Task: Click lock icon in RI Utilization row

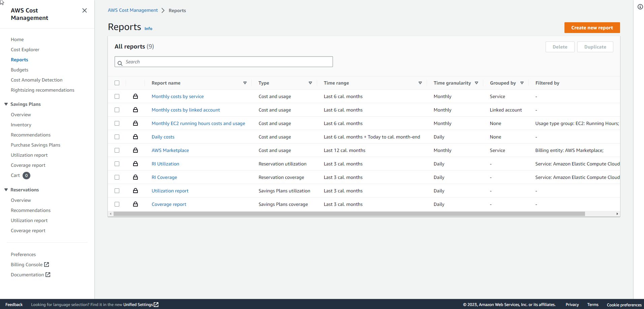Action: [135, 164]
